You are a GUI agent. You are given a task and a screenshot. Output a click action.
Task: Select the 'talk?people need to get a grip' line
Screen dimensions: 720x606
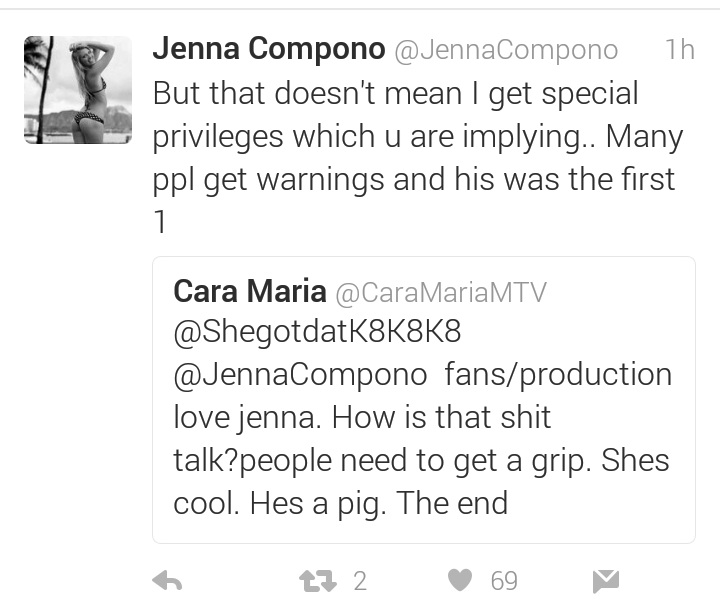pos(382,460)
